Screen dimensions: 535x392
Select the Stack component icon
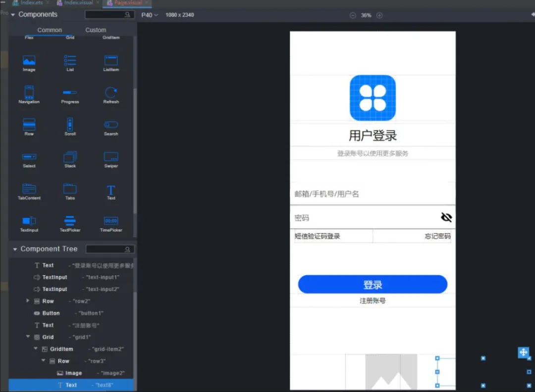[70, 157]
